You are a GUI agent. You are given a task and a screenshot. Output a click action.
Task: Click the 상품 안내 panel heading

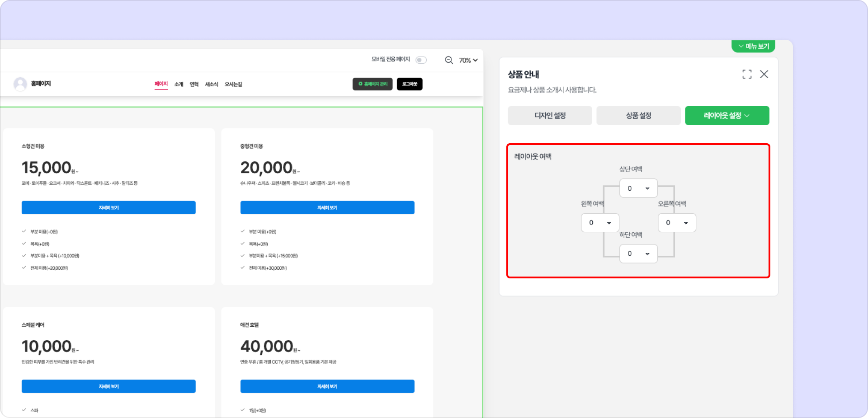tap(524, 75)
